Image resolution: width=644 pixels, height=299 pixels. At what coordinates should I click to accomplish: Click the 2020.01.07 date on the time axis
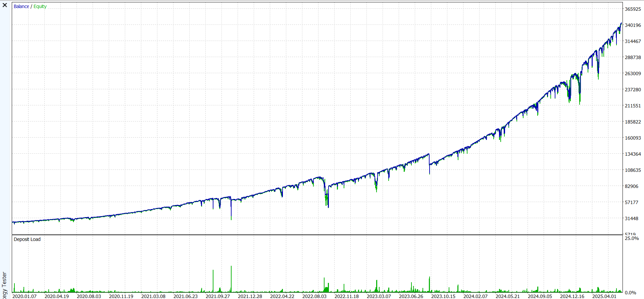click(x=24, y=296)
